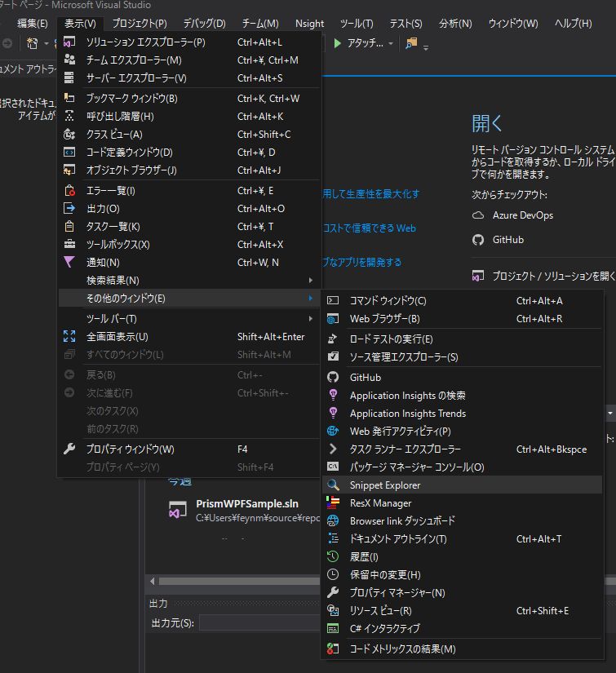This screenshot has height=673, width=616.
Task: Click the purple Notifications filter icon
Action: pyautogui.click(x=69, y=262)
